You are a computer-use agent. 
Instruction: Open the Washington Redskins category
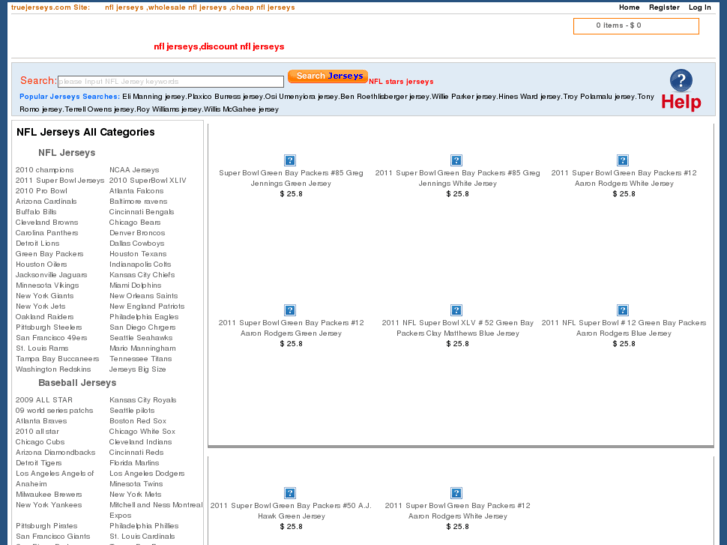point(53,369)
